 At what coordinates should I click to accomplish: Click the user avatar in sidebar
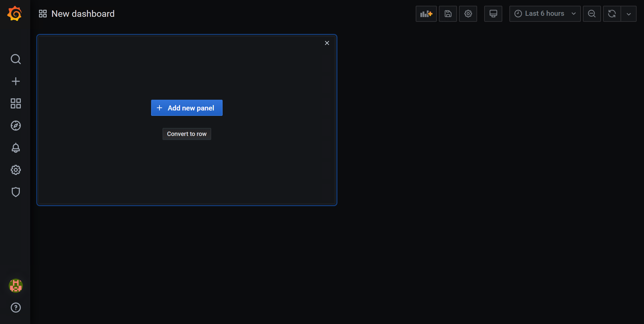[15, 286]
